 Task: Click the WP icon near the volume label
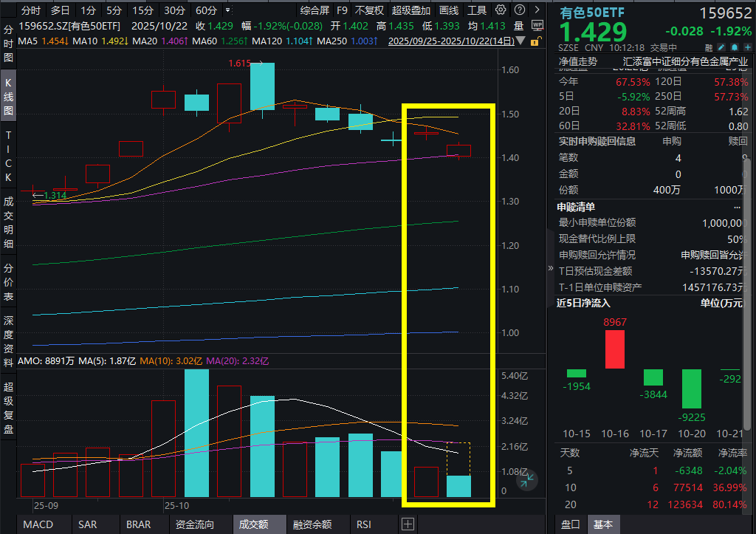tap(537, 24)
